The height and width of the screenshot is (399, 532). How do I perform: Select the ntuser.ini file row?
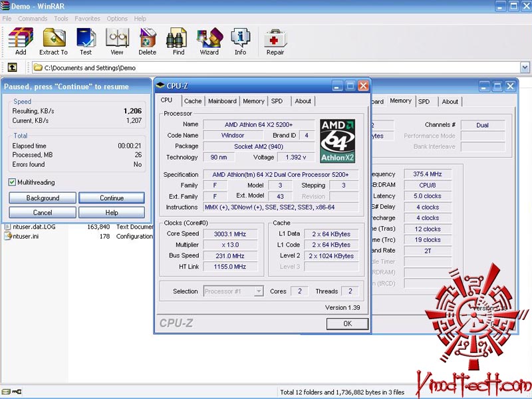(78, 236)
